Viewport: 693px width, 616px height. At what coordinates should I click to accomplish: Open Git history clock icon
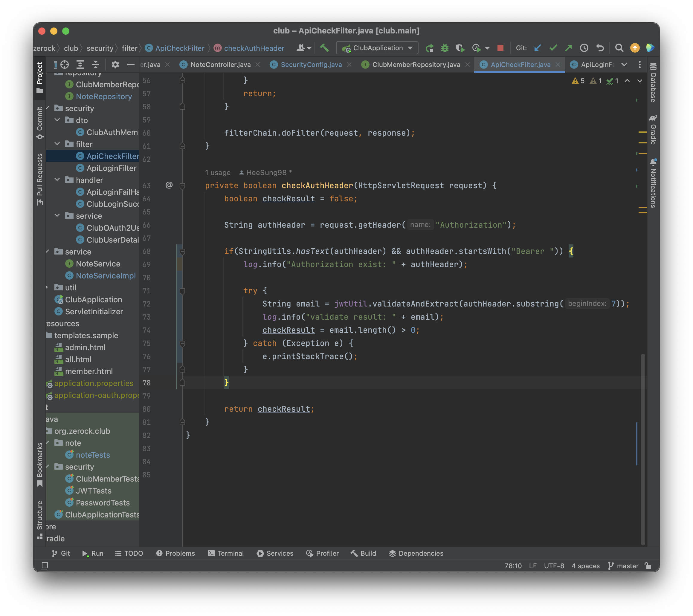point(584,48)
